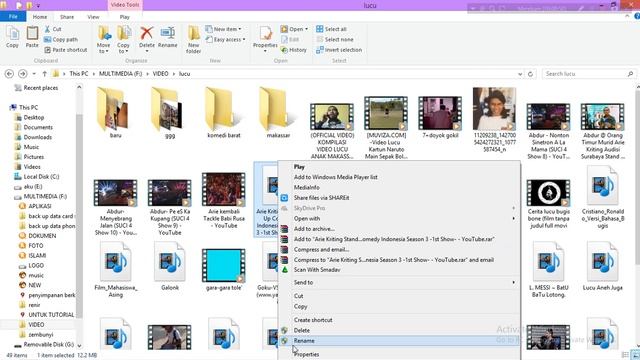
Task: Click Invert selection in the ribbon
Action: point(339,50)
